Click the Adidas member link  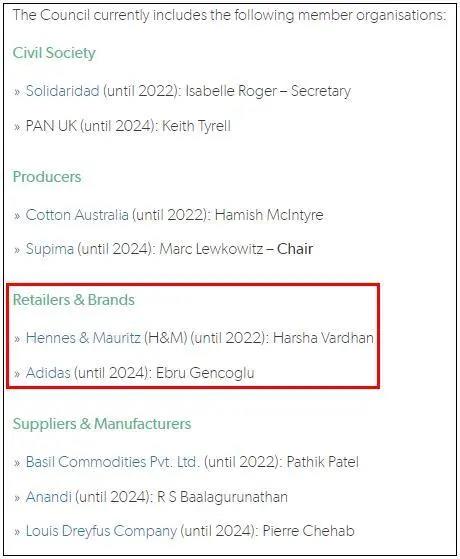(48, 373)
